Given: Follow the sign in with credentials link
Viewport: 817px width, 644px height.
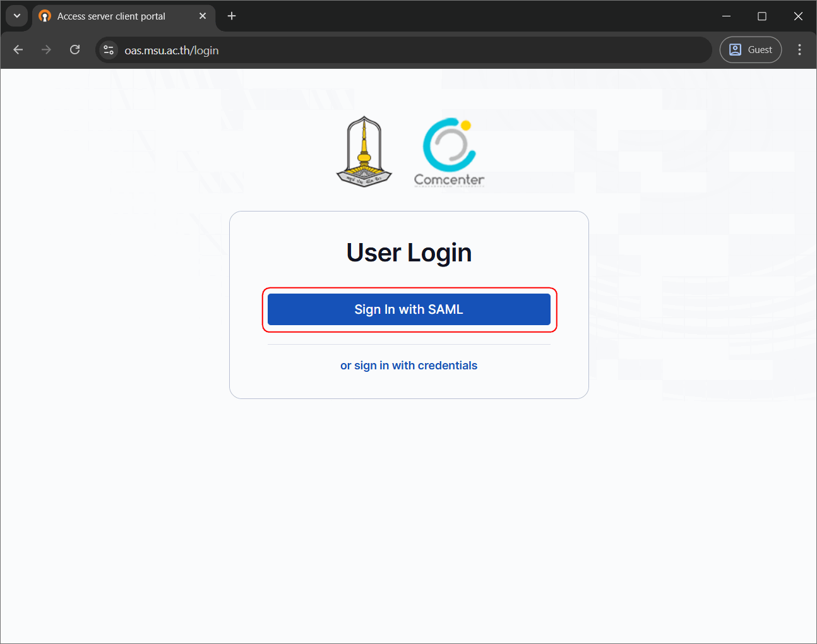Looking at the screenshot, I should coord(408,366).
